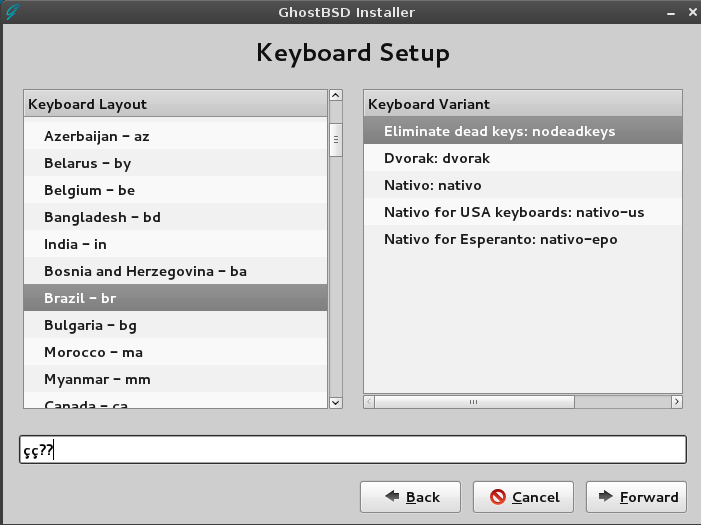Viewport: 701px width, 525px height.
Task: Pick Bangladesh - bd layout
Action: [x=176, y=217]
